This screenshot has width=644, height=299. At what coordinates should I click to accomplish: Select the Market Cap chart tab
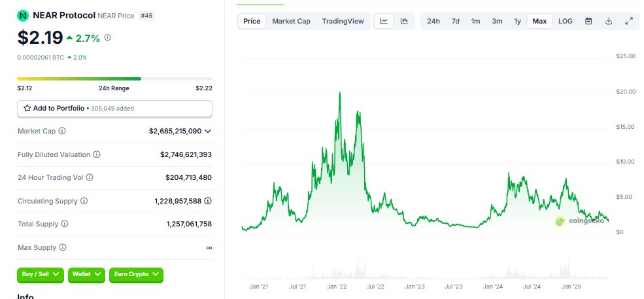pos(291,21)
